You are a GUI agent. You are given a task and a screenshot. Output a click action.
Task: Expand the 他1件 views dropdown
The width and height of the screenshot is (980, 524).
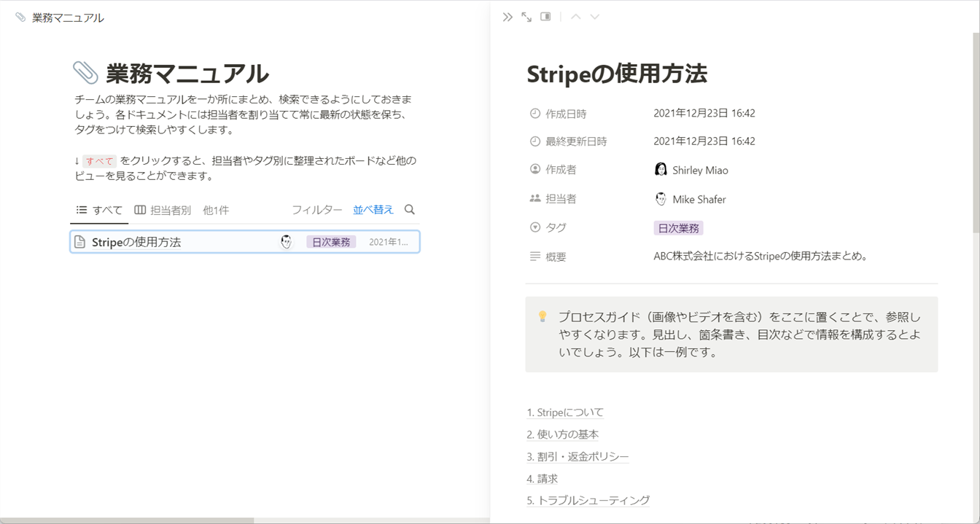(x=216, y=210)
